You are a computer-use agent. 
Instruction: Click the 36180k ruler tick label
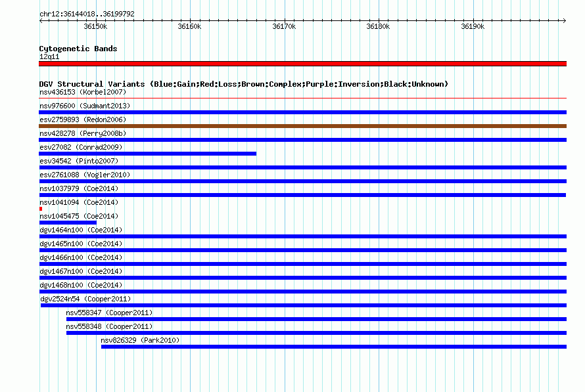(x=379, y=26)
